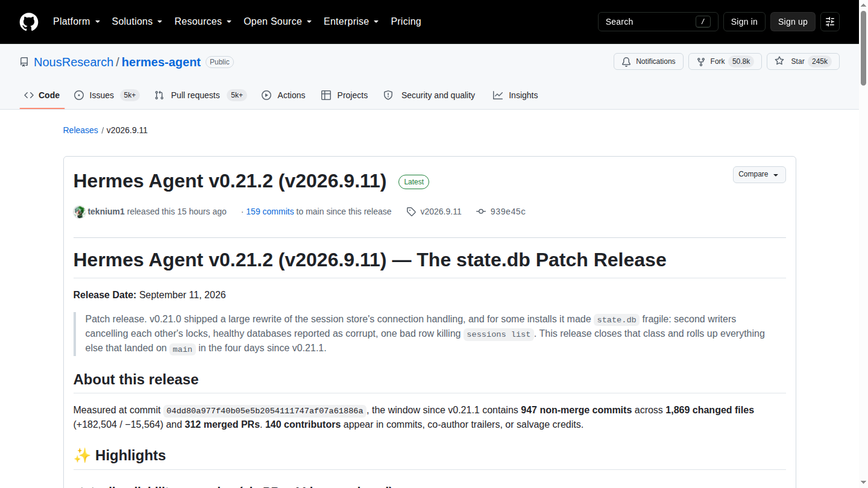Open the Platform menu
This screenshot has height=488, width=868.
[77, 22]
